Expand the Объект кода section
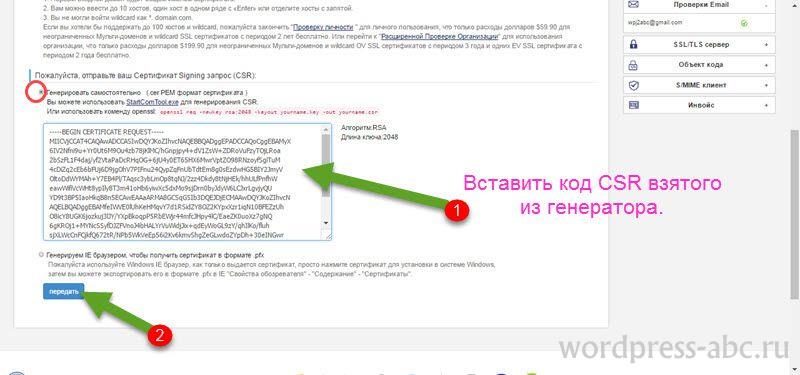 [x=766, y=65]
